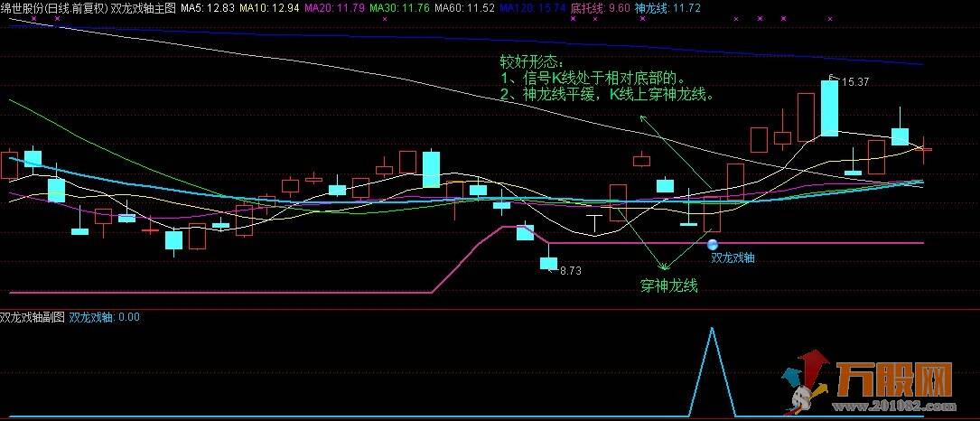Click the MA5: 12.83 indicator label
This screenshot has height=421, width=980.
[208, 9]
